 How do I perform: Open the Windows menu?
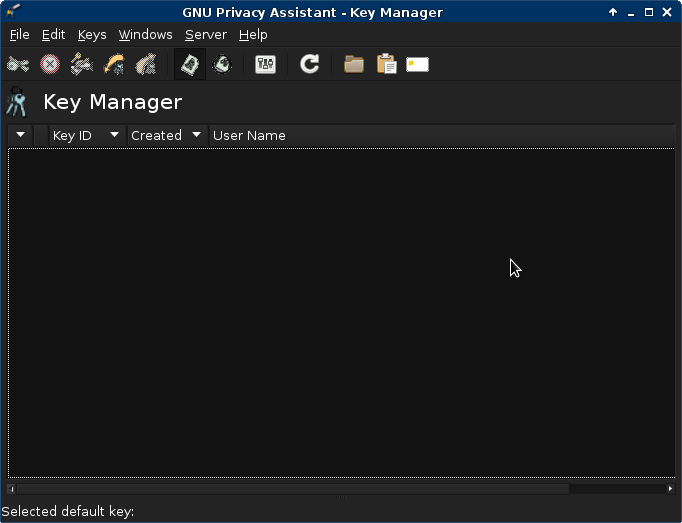(x=145, y=35)
